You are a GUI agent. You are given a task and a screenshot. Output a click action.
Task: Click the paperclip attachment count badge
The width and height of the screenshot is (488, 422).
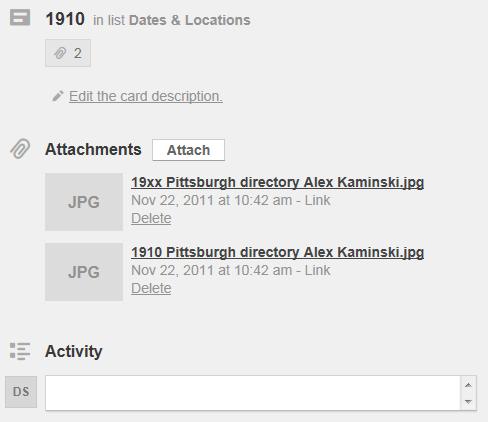tap(68, 53)
